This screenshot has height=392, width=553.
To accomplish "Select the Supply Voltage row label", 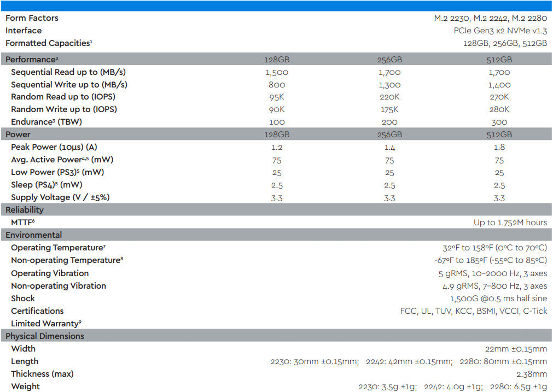I will (x=60, y=197).
